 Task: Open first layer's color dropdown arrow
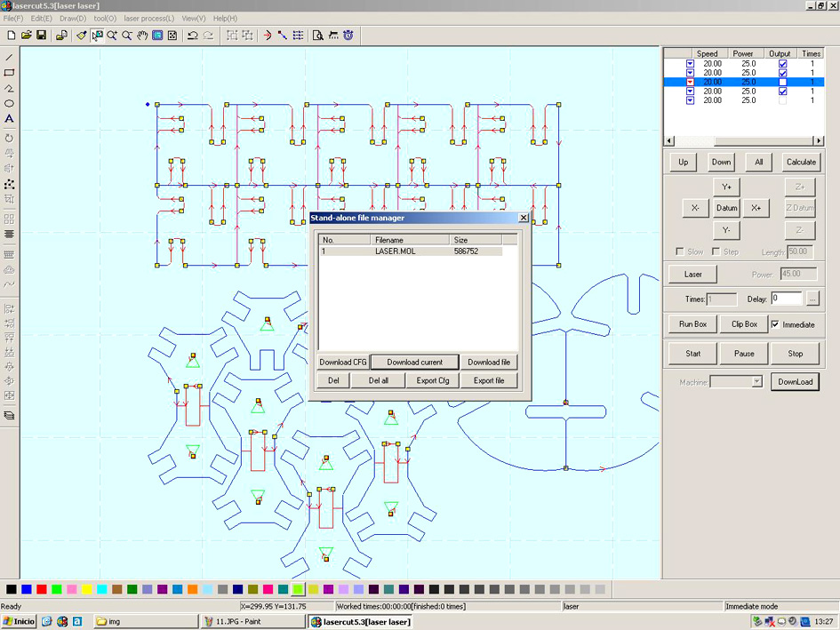[x=690, y=64]
